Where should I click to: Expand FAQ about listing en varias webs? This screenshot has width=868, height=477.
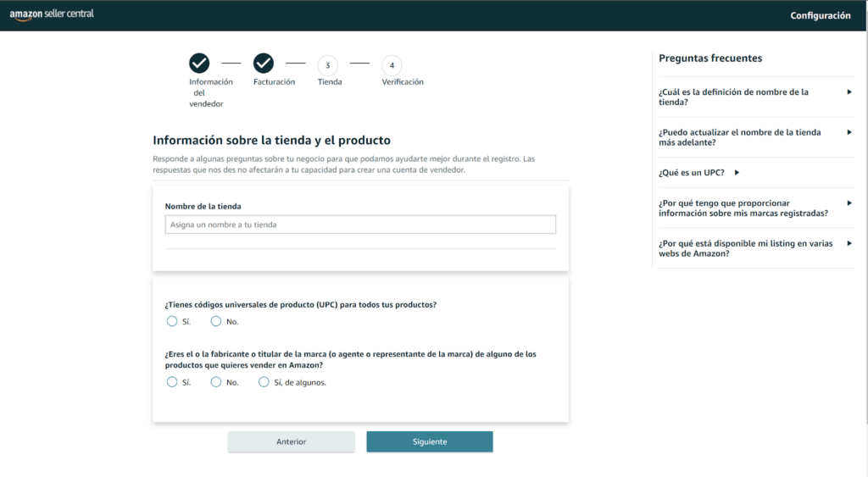tap(755, 248)
